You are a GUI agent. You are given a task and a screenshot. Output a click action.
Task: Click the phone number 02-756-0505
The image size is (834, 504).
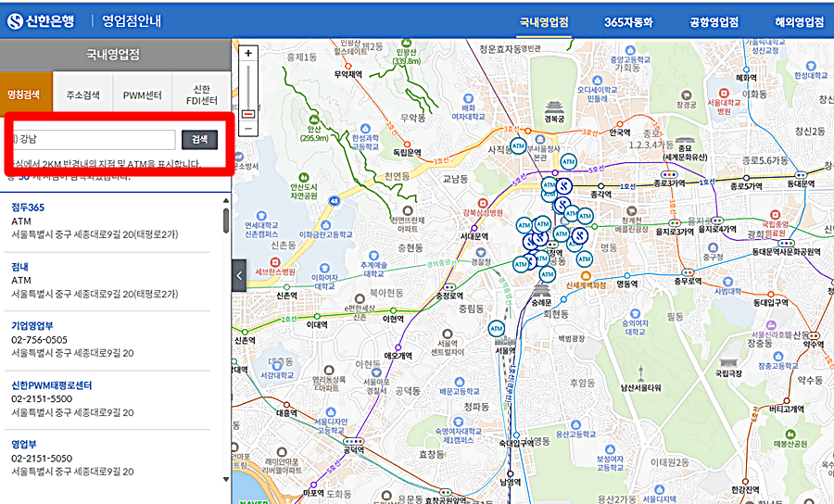coord(39,340)
